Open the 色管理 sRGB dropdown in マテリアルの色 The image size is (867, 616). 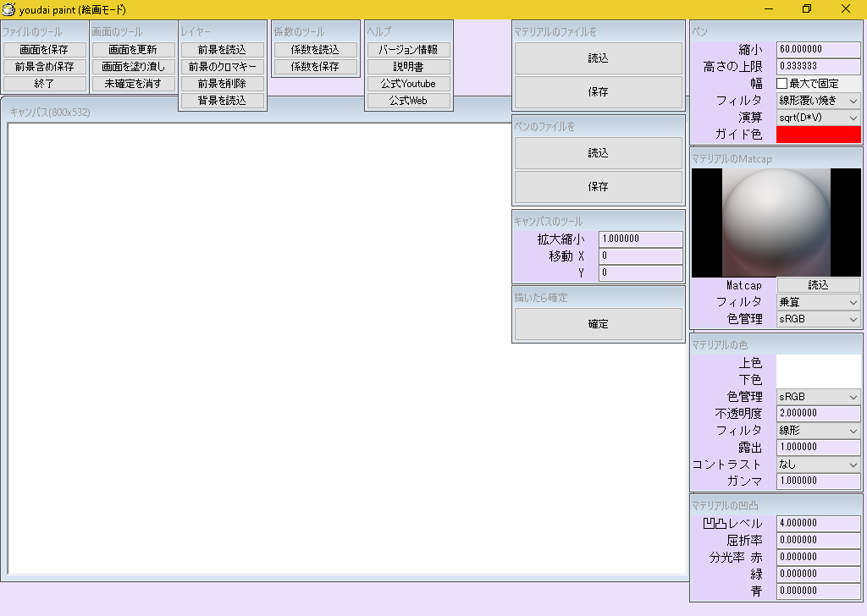817,396
